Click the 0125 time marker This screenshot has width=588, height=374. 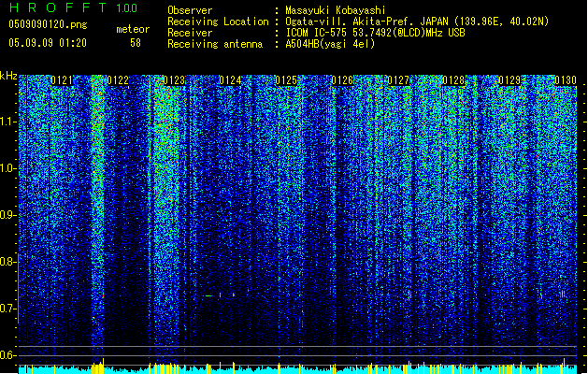286,80
